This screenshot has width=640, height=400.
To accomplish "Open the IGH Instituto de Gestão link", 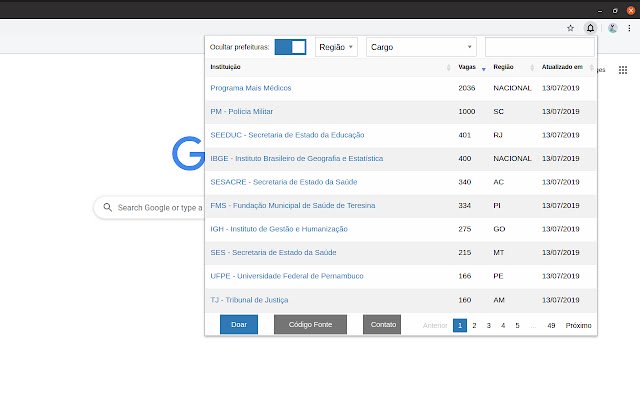I will tap(279, 229).
